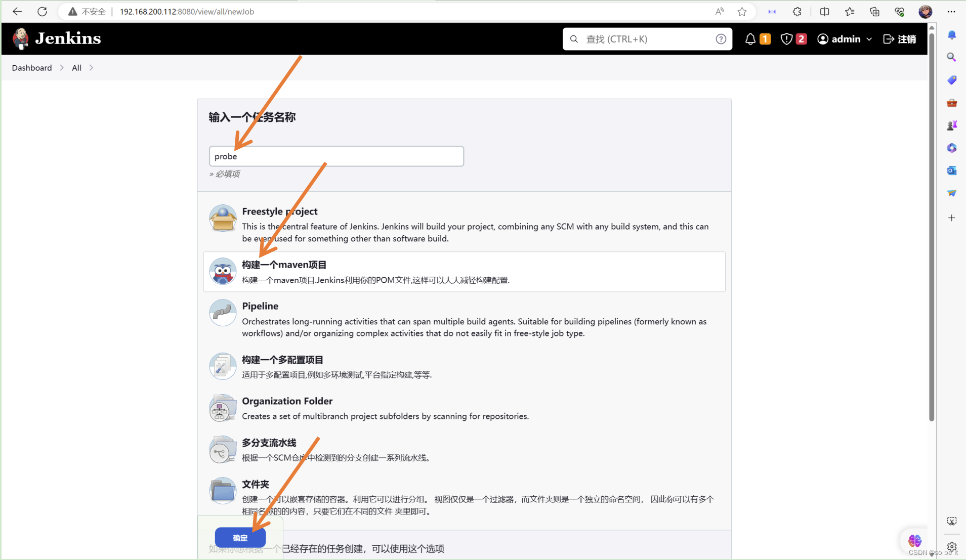Click All breadcrumb link
The width and height of the screenshot is (966, 560).
pos(76,68)
